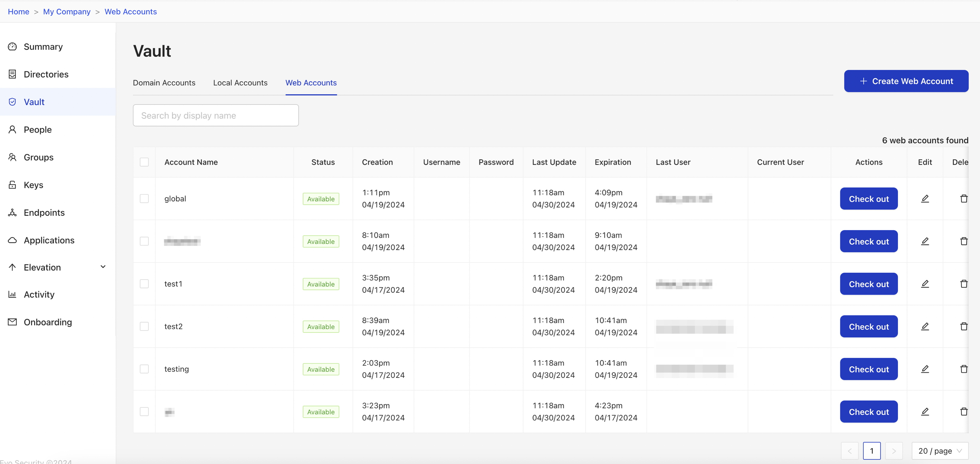The height and width of the screenshot is (464, 980).
Task: Open the 20 / page size dropdown
Action: click(940, 451)
